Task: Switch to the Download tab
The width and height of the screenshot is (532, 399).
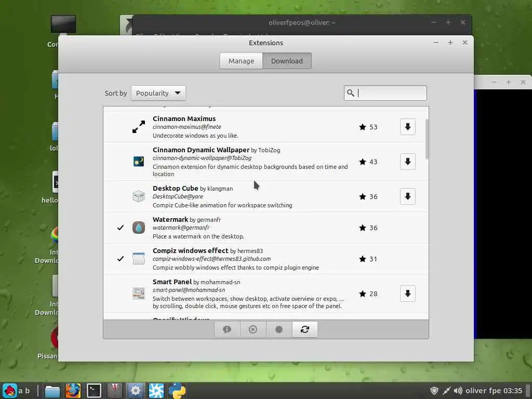Action: pos(287,61)
